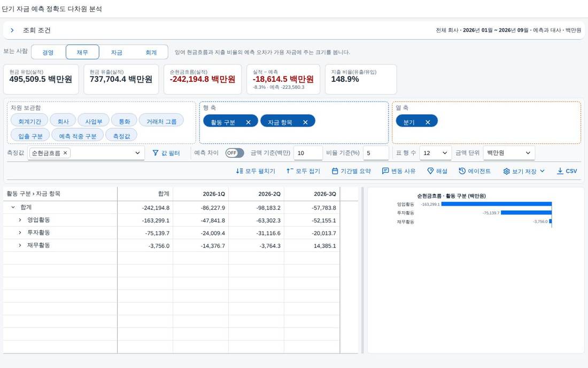Select the cell showing 14,385.1

coord(312,246)
